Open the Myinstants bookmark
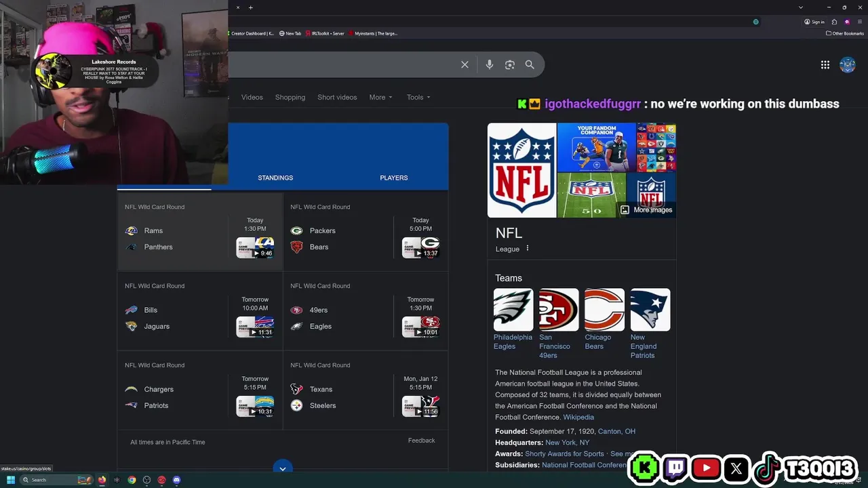Image resolution: width=868 pixels, height=488 pixels. coord(373,33)
